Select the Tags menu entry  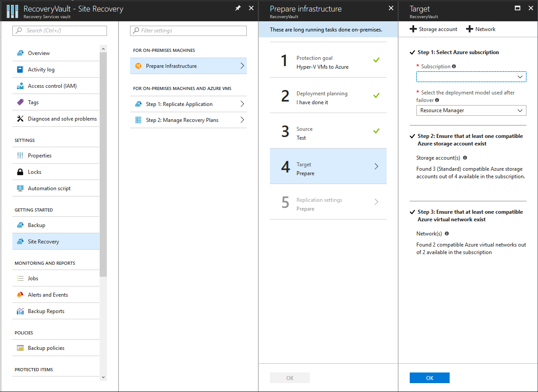[56, 102]
